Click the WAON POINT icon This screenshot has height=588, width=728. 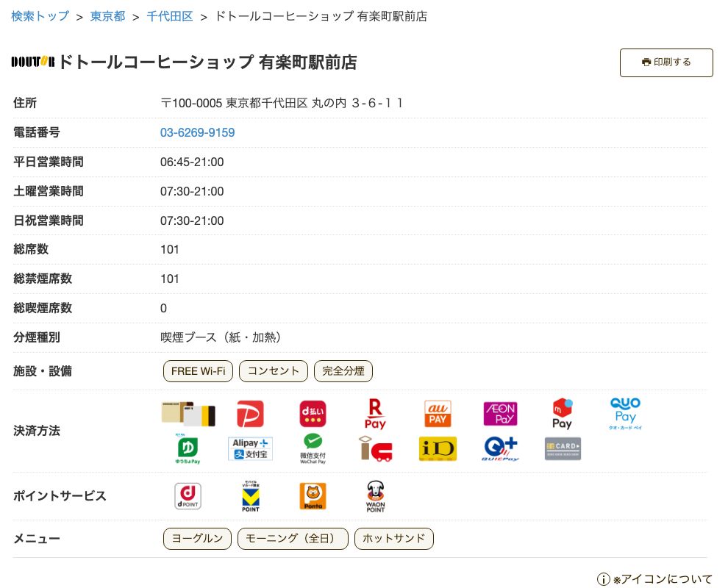(x=375, y=496)
